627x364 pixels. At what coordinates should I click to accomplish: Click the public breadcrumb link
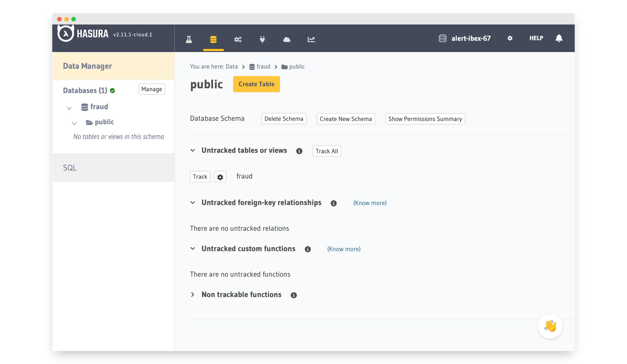[293, 67]
